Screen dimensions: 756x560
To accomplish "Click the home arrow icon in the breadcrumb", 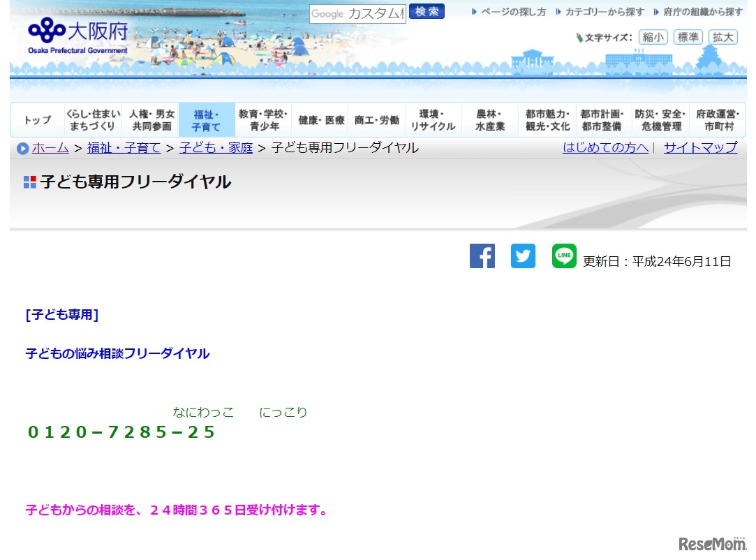I will click(22, 148).
